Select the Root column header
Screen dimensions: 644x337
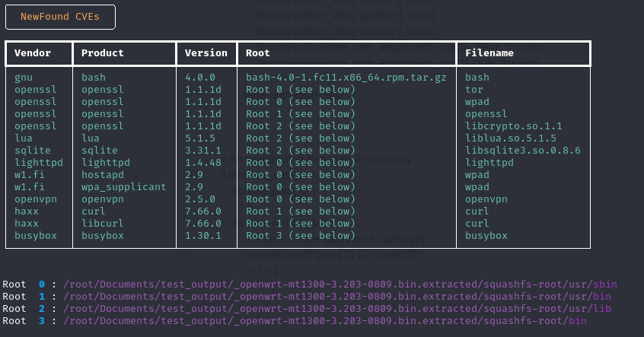pos(257,53)
